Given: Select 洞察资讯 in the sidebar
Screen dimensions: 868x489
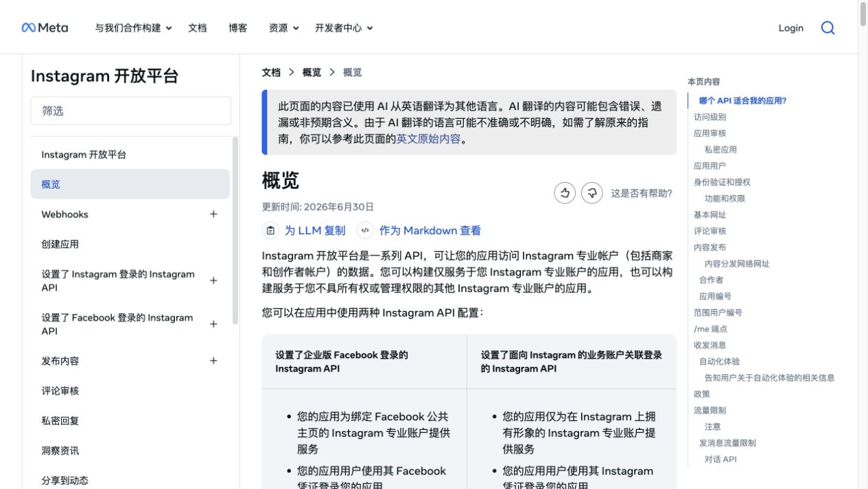Looking at the screenshot, I should [x=60, y=451].
